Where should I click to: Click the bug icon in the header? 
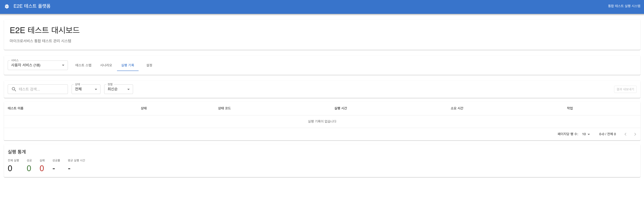point(7,6)
